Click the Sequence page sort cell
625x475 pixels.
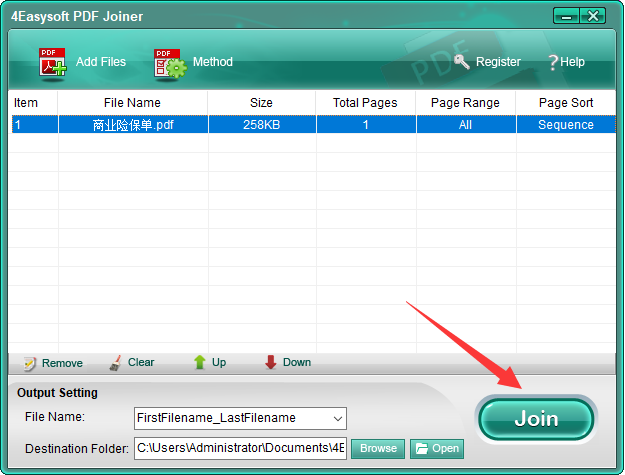pos(566,125)
